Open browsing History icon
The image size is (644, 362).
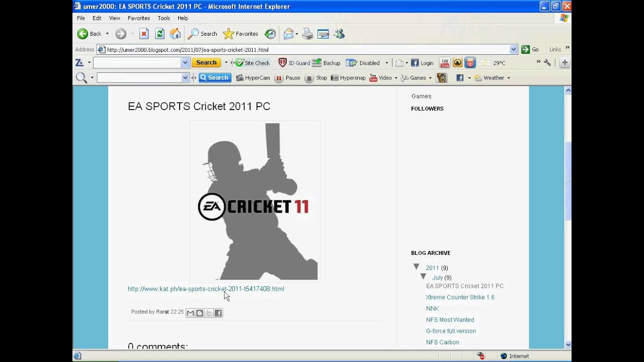(270, 34)
